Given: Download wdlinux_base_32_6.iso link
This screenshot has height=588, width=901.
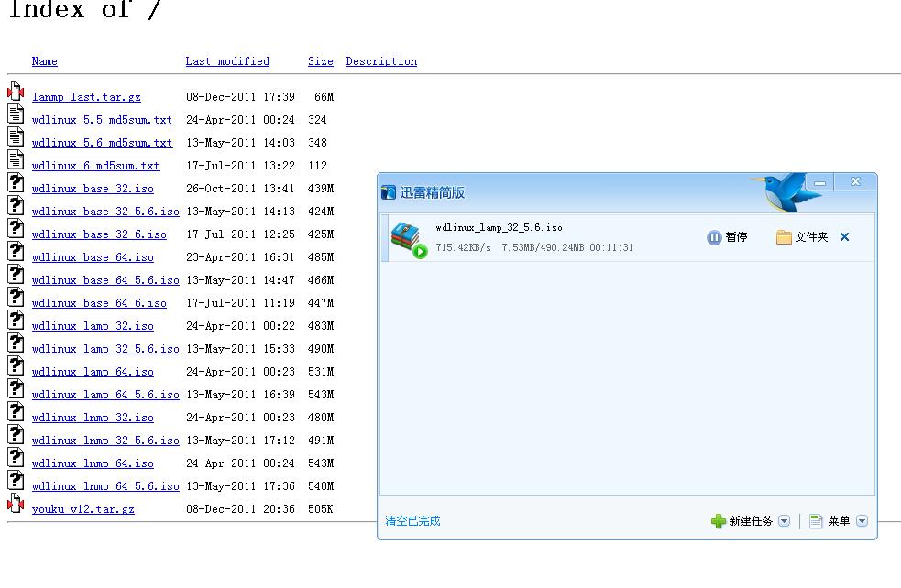Looking at the screenshot, I should pos(99,234).
